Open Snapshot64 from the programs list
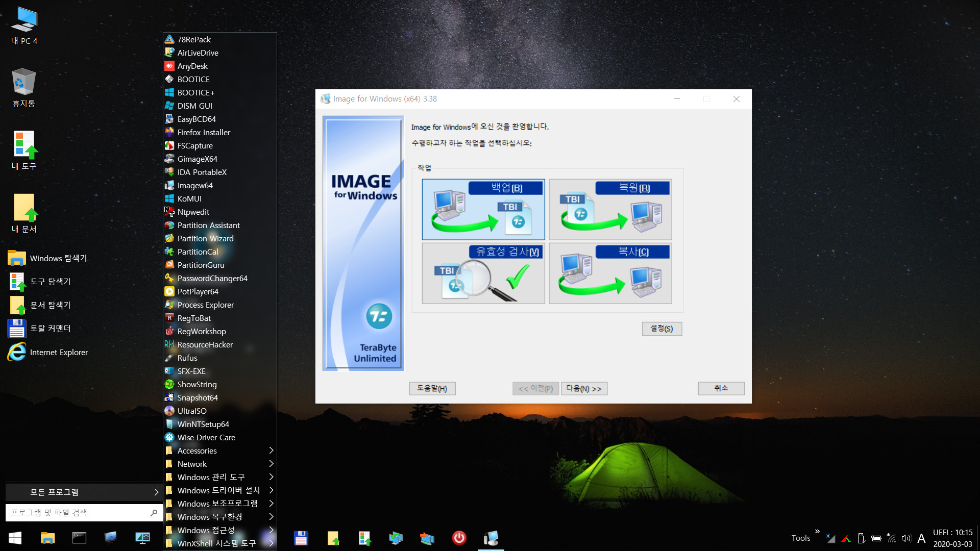Screen dimensions: 980x551 (x=220, y=397)
